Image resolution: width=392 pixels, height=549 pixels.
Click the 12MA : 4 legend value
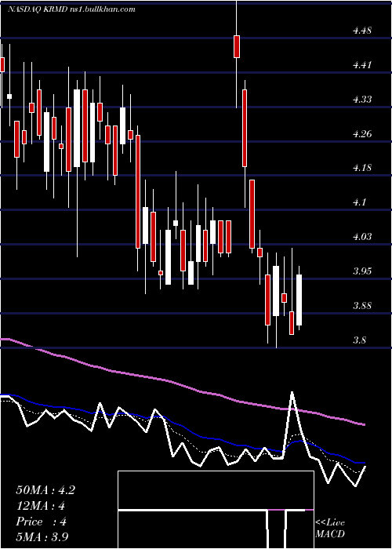tap(41, 506)
